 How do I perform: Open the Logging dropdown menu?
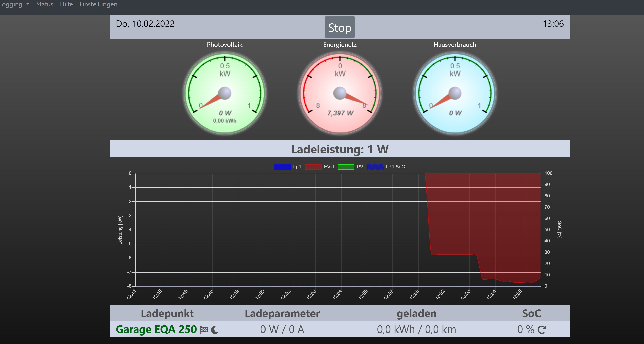(11, 4)
